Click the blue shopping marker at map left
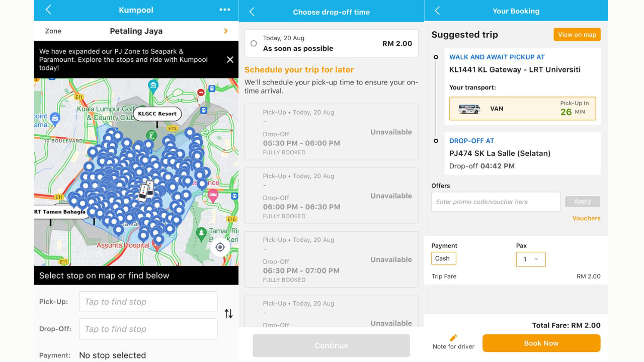This screenshot has height=362, width=644. [55, 119]
